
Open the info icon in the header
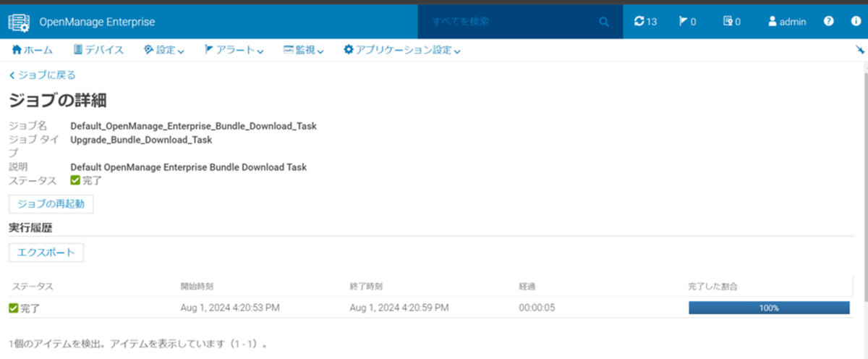pyautogui.click(x=856, y=22)
